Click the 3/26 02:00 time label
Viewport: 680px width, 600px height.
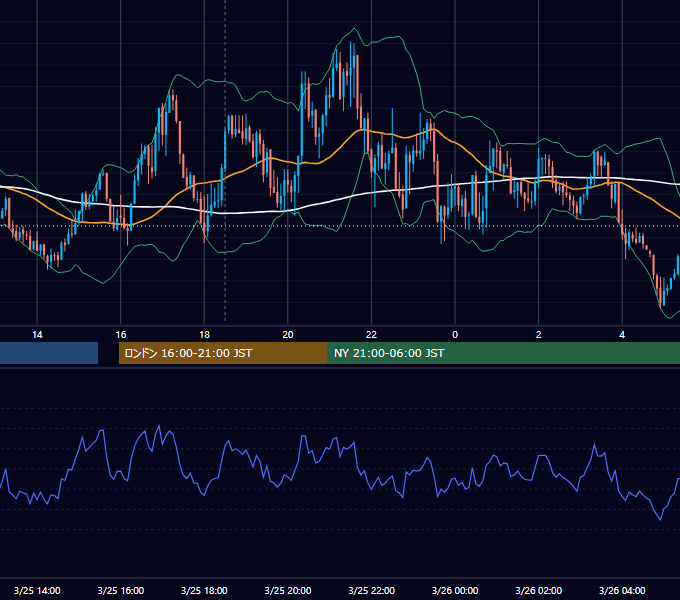539,590
